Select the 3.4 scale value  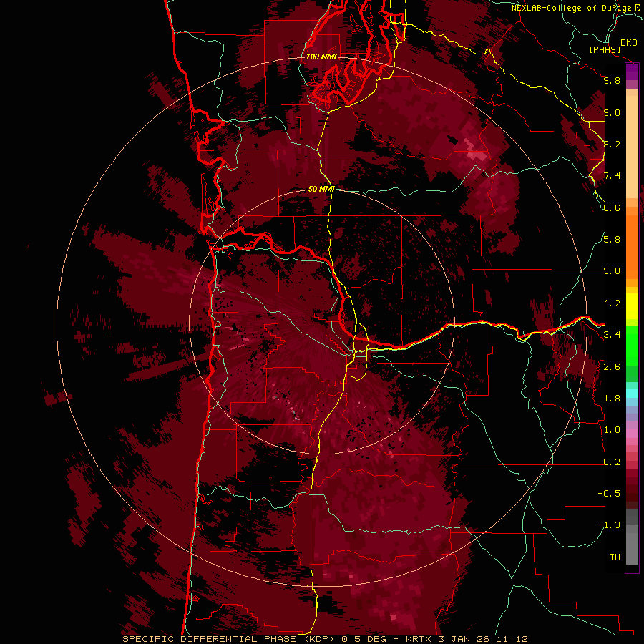pos(612,335)
